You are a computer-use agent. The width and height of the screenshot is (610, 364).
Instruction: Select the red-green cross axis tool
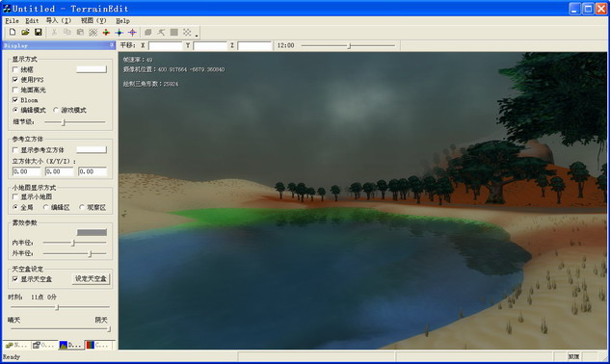pyautogui.click(x=106, y=33)
